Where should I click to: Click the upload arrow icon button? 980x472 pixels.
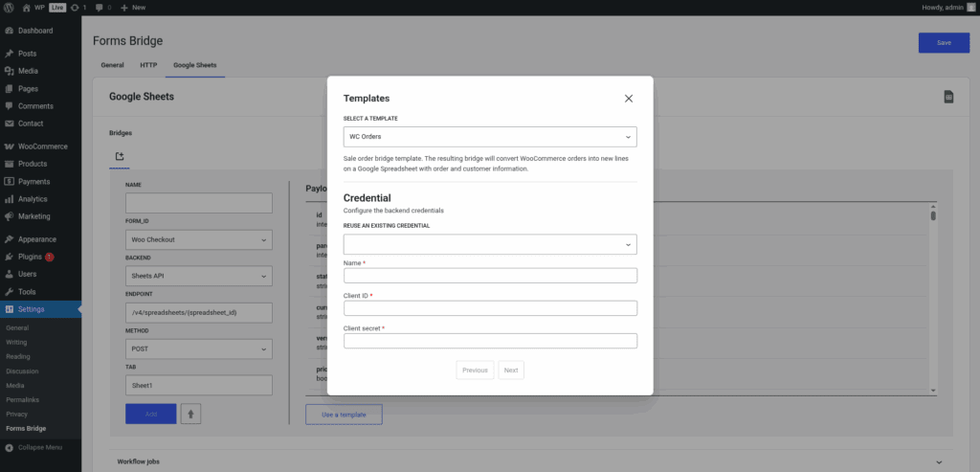pyautogui.click(x=190, y=414)
